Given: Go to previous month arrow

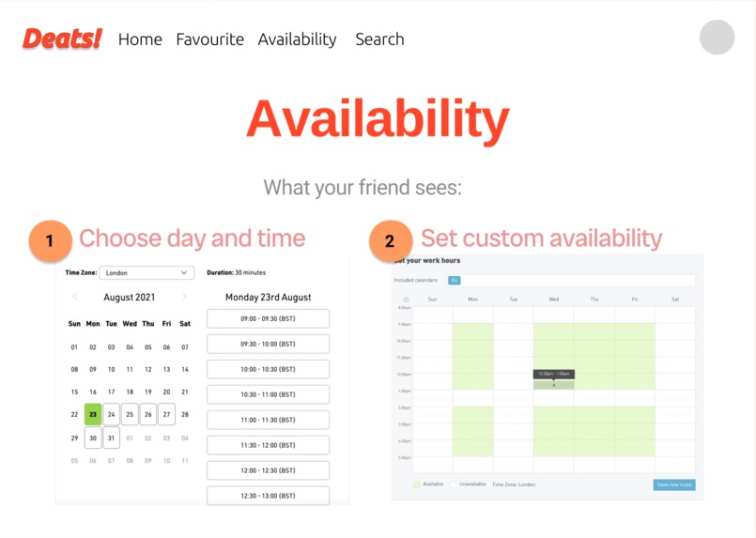Looking at the screenshot, I should 75,297.
